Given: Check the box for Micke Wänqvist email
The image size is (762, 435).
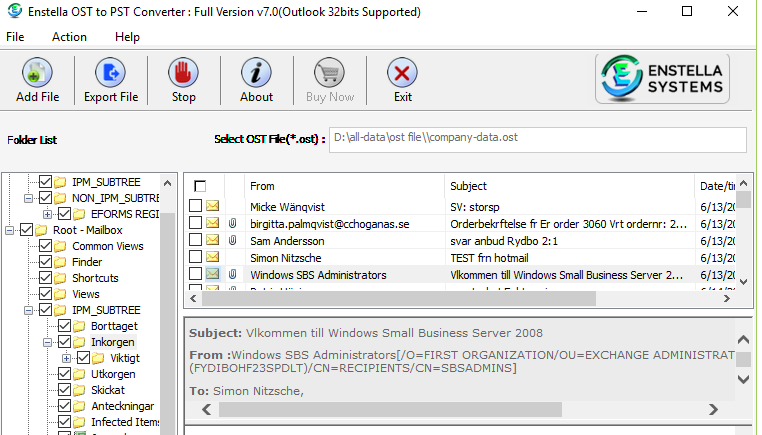Looking at the screenshot, I should [195, 206].
